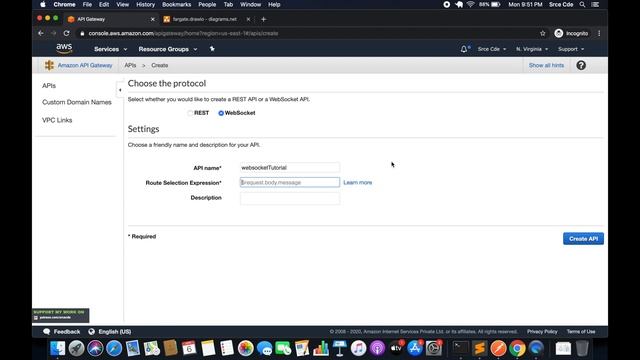The image size is (640, 360).
Task: Click the site lock icon in address bar
Action: [x=82, y=33]
